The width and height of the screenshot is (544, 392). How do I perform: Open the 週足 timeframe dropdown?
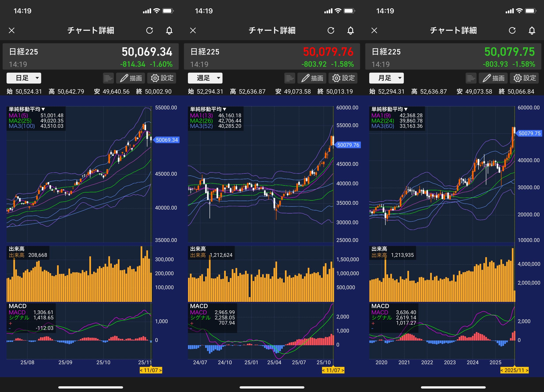pos(205,78)
